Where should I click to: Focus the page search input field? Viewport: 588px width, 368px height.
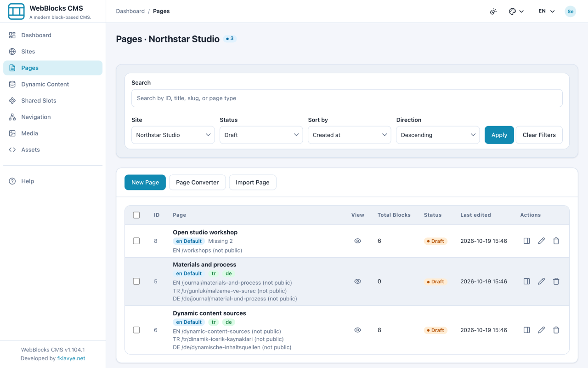click(x=347, y=98)
